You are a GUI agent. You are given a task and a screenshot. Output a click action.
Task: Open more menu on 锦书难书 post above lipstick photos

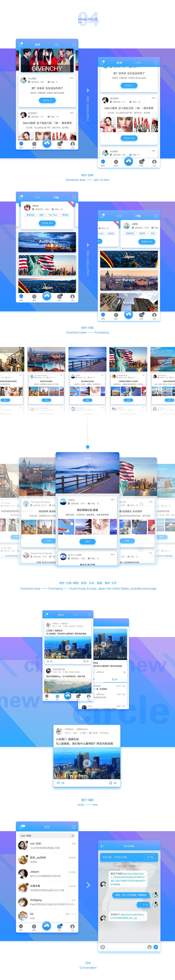tap(154, 98)
